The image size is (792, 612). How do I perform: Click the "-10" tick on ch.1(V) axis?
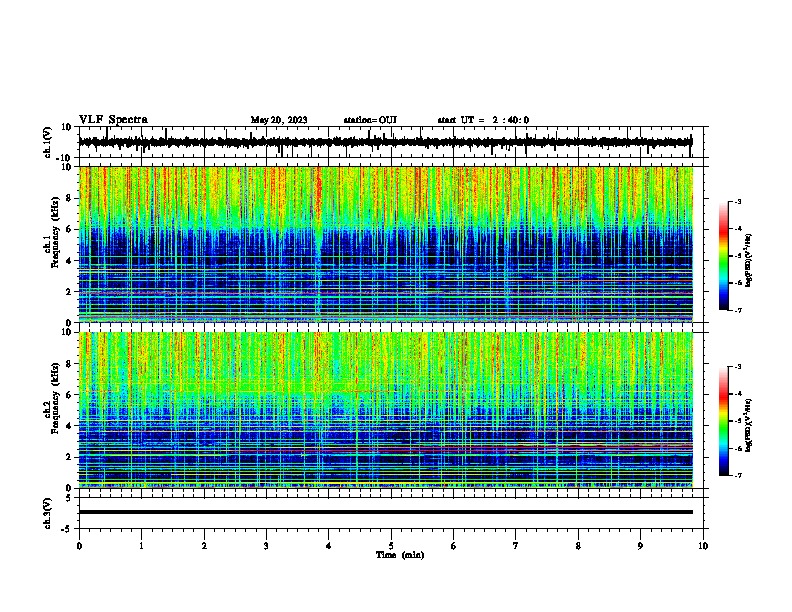pos(65,158)
